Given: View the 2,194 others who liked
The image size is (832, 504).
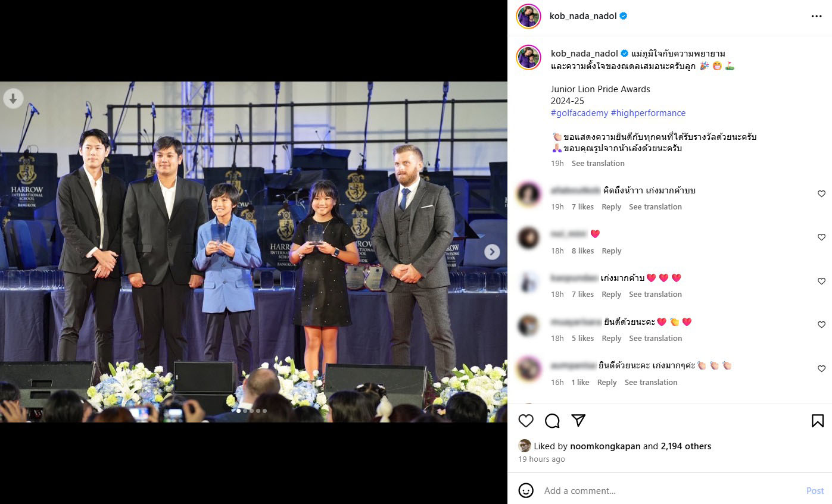Looking at the screenshot, I should pyautogui.click(x=686, y=446).
